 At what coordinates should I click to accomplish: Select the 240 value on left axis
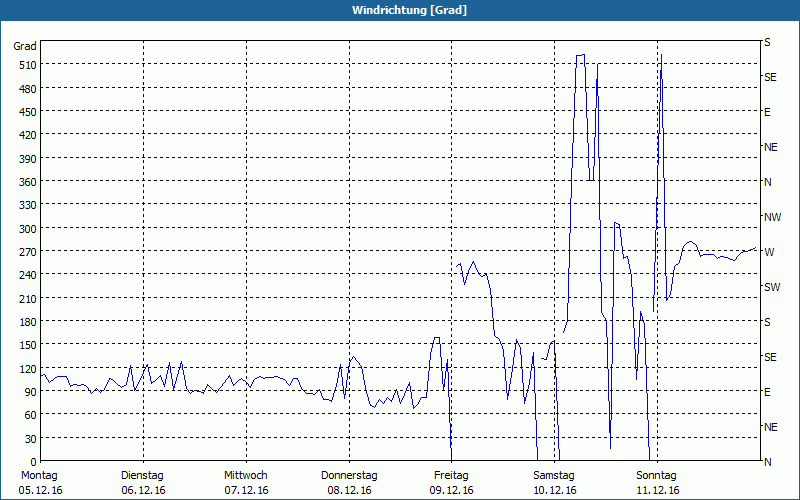coord(28,275)
